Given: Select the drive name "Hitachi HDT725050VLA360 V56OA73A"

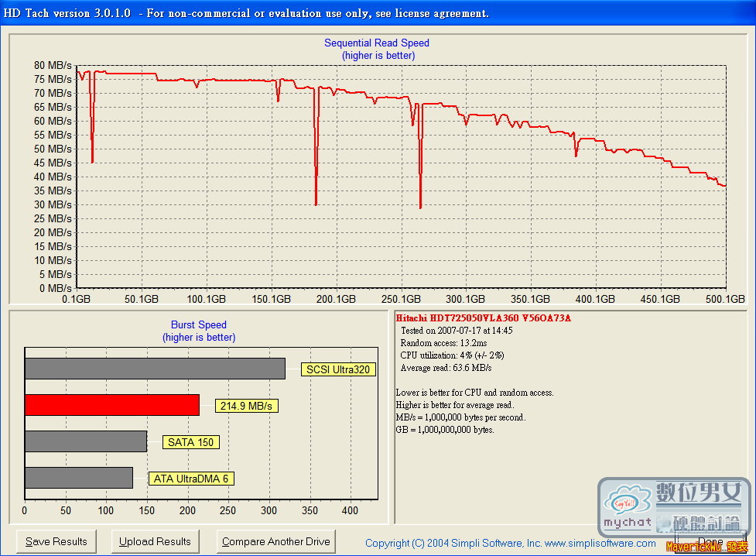Looking at the screenshot, I should (x=483, y=318).
